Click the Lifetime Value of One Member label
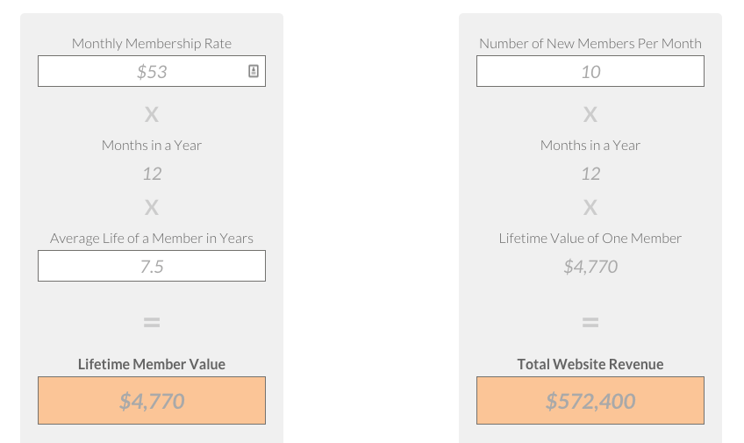Screen dimensions: 744x443 pos(590,238)
